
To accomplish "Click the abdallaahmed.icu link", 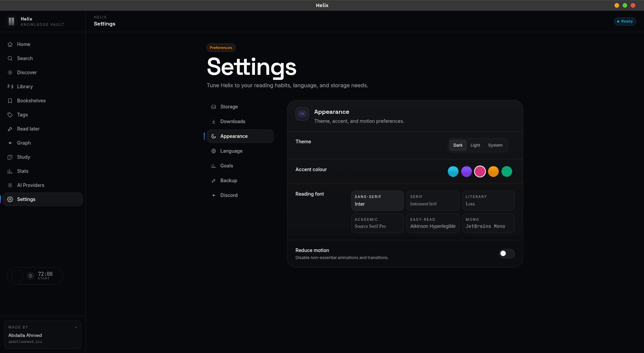I will (x=25, y=342).
